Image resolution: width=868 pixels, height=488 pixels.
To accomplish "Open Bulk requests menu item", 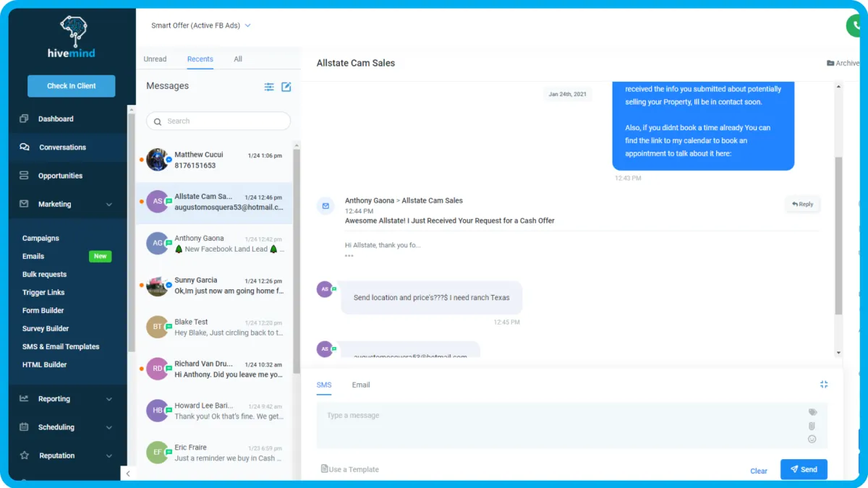I will coord(44,274).
